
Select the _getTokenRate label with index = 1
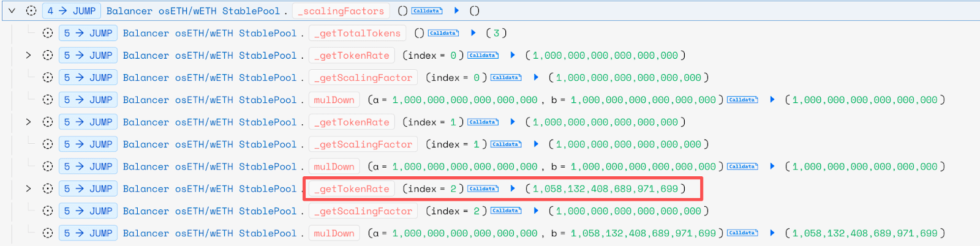352,122
